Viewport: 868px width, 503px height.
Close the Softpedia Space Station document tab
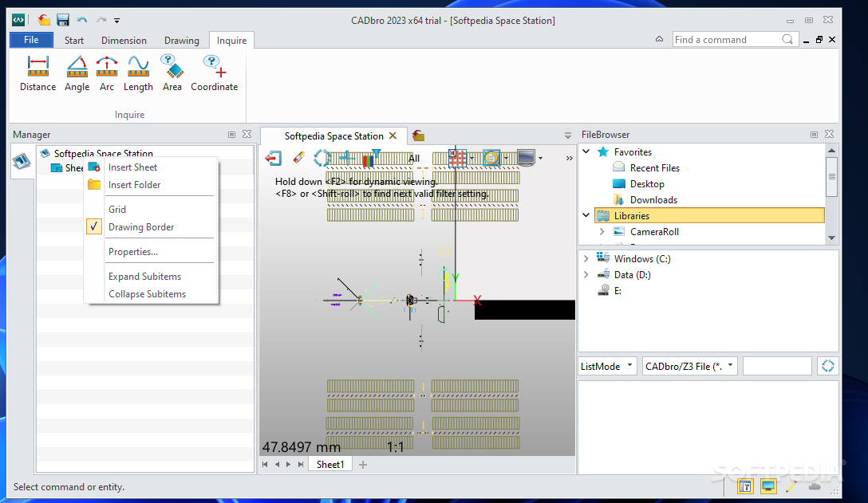(393, 136)
